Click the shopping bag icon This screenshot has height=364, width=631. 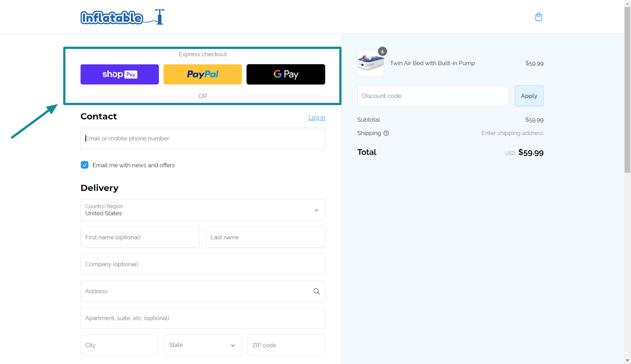pos(538,17)
